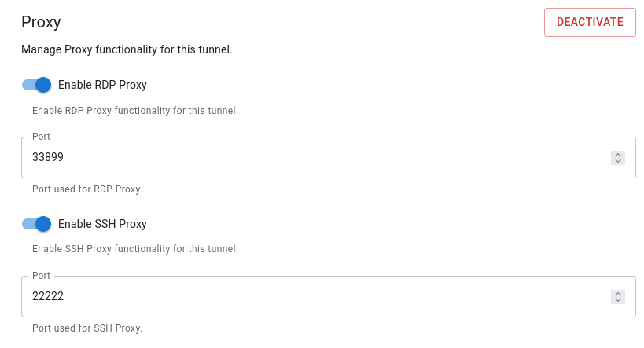
Task: Click the SSH Proxy functionality helper text
Action: point(134,249)
